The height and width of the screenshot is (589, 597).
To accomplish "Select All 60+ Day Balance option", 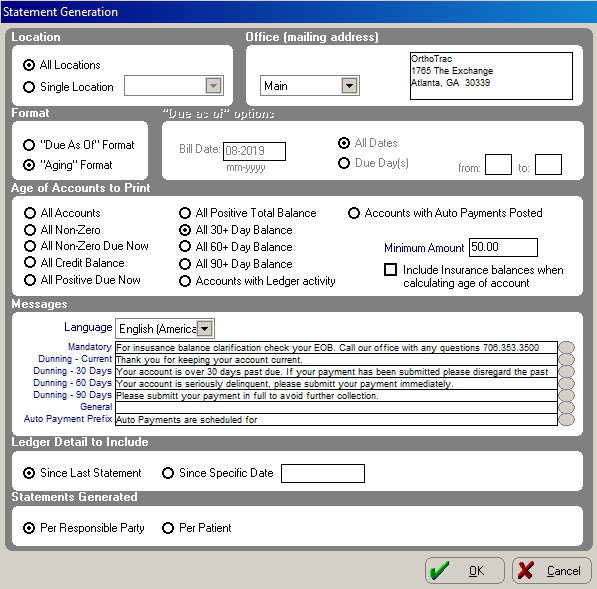I will click(185, 247).
